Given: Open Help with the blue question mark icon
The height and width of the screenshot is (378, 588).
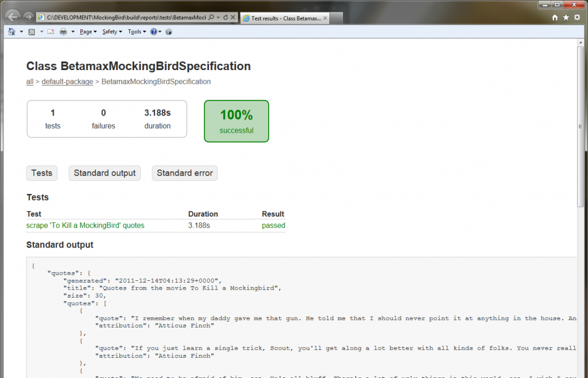Looking at the screenshot, I should [153, 32].
